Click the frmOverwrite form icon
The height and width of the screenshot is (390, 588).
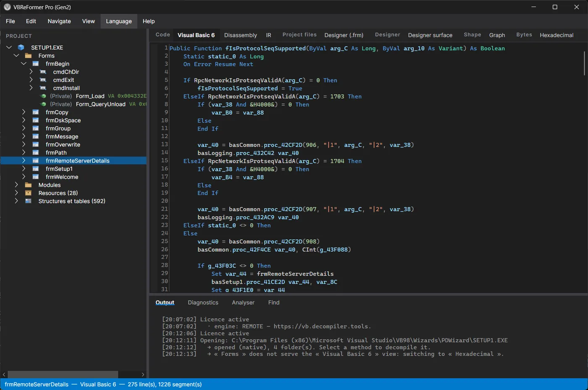pyautogui.click(x=36, y=145)
